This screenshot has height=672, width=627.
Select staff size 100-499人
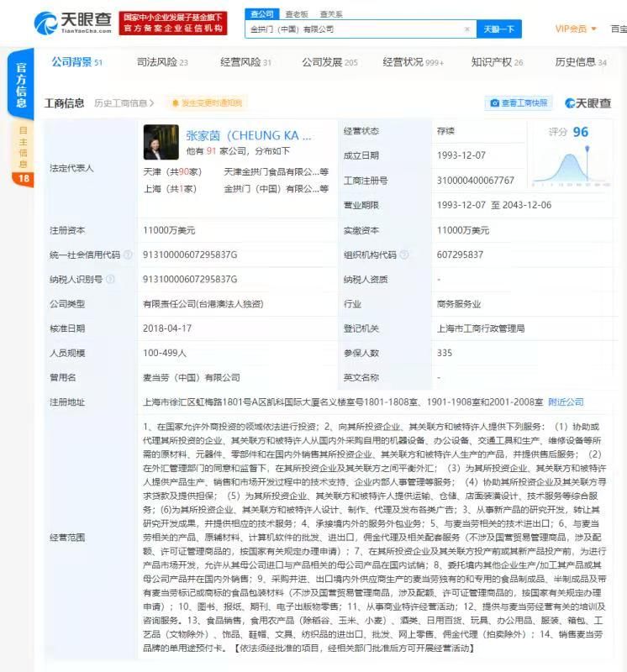(165, 353)
